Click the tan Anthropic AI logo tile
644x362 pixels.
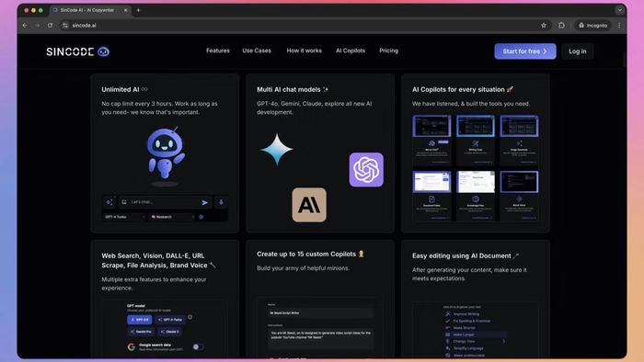[x=309, y=205]
